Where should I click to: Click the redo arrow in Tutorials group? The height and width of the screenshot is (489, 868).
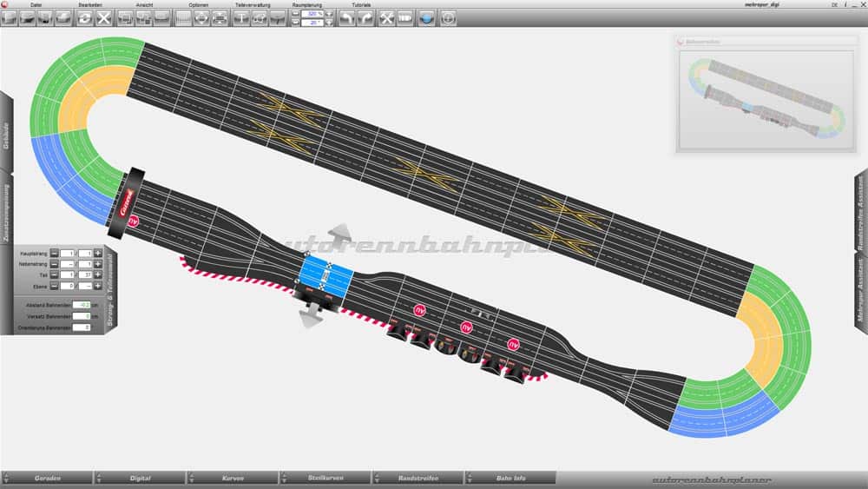tap(365, 17)
